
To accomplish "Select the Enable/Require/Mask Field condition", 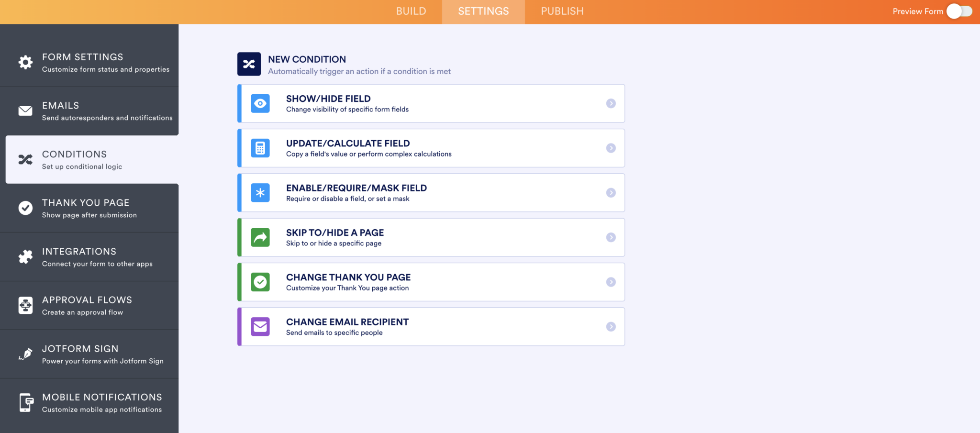I will pyautogui.click(x=431, y=192).
